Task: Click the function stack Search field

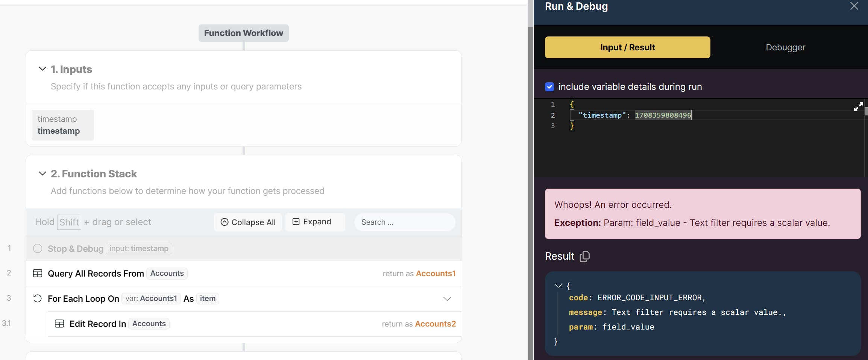Action: (x=405, y=222)
